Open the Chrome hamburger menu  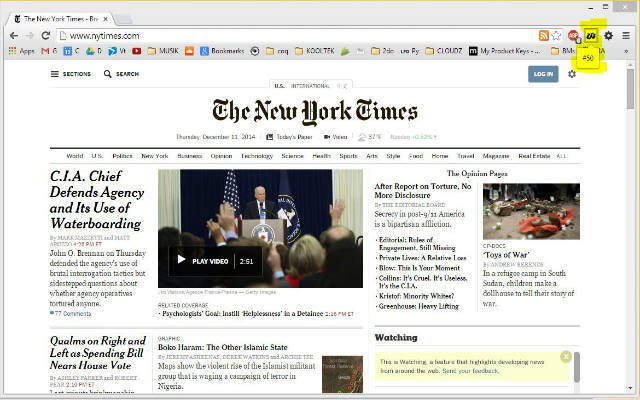[626, 36]
